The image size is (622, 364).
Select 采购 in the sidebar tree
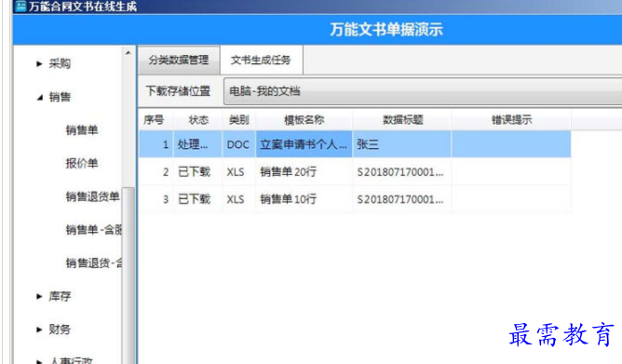[60, 63]
